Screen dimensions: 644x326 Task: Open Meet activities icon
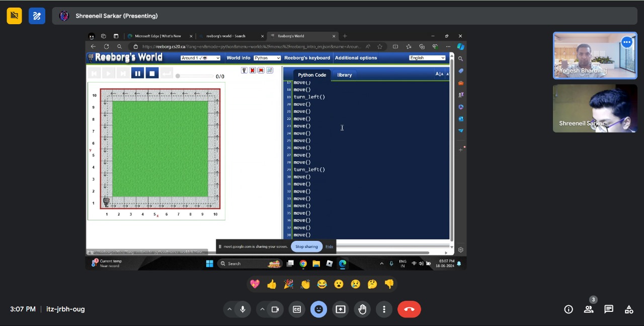(x=629, y=309)
